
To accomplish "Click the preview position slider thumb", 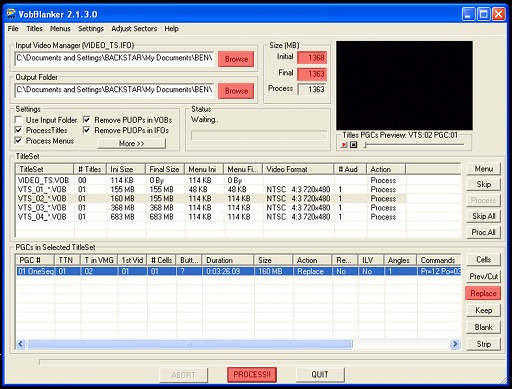I will point(365,145).
